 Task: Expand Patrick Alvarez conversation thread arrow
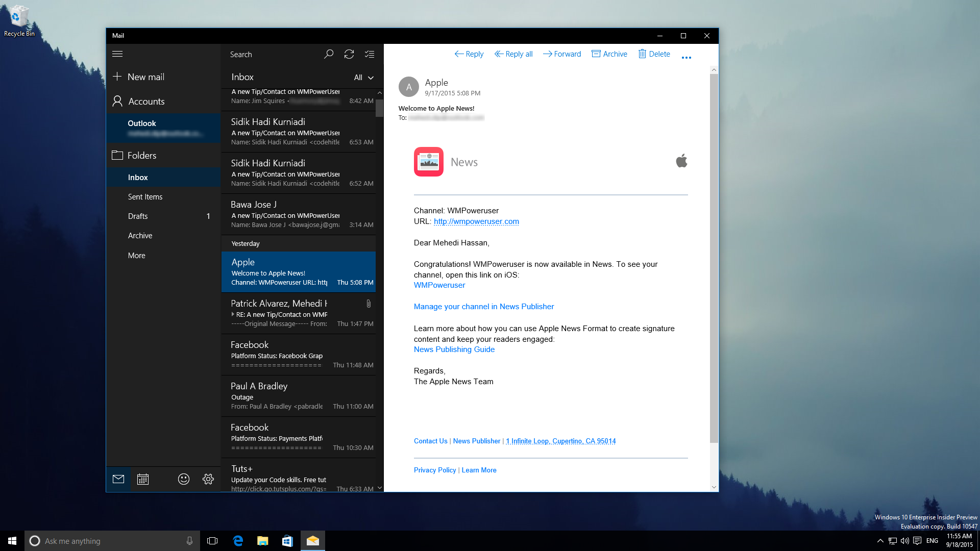tap(233, 314)
